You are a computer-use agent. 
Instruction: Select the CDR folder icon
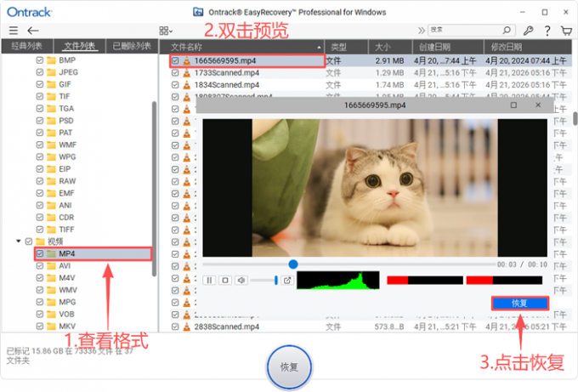click(51, 218)
